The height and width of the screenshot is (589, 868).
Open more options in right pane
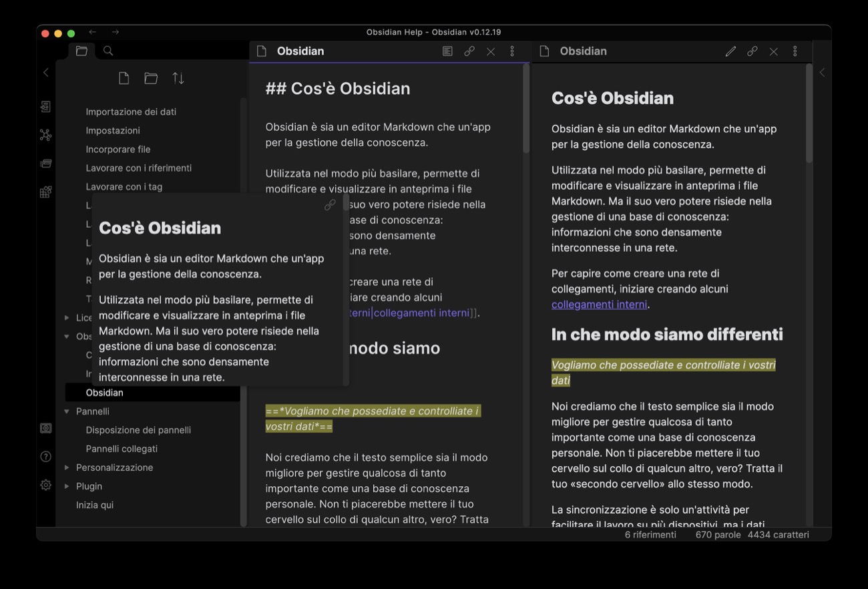(x=795, y=51)
